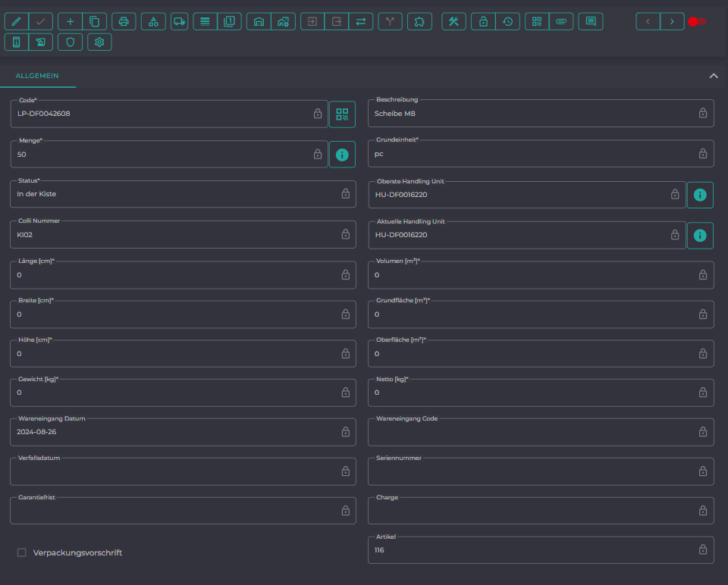Show QR code beside Code field
The height and width of the screenshot is (585, 728).
(342, 114)
